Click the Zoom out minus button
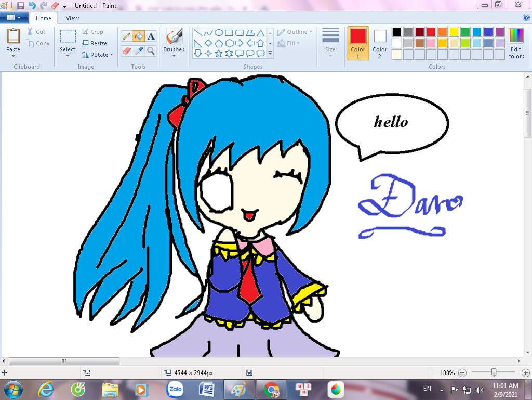 (462, 373)
